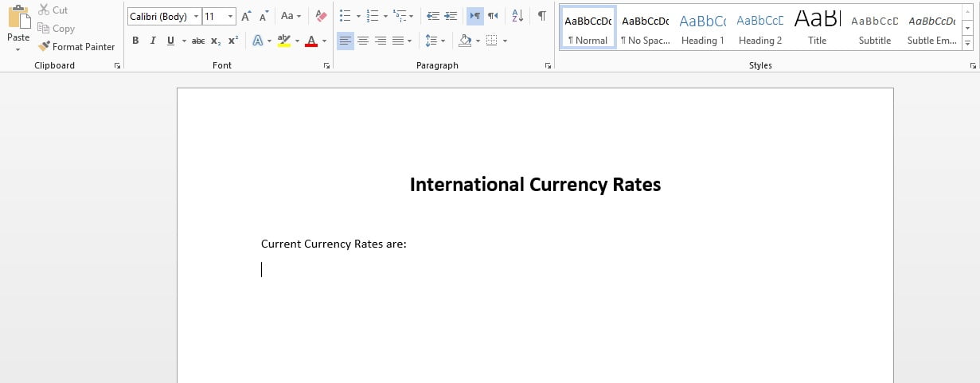980x383 pixels.
Task: Select the No Spacing style
Action: pos(645,28)
